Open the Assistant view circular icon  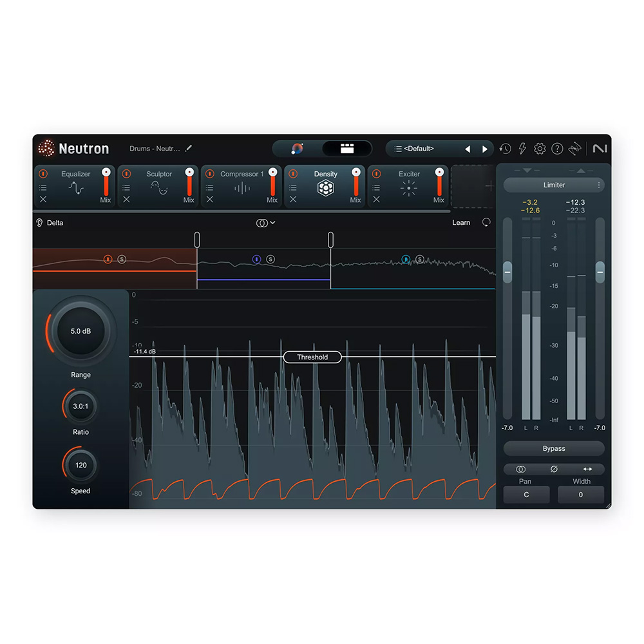click(297, 149)
